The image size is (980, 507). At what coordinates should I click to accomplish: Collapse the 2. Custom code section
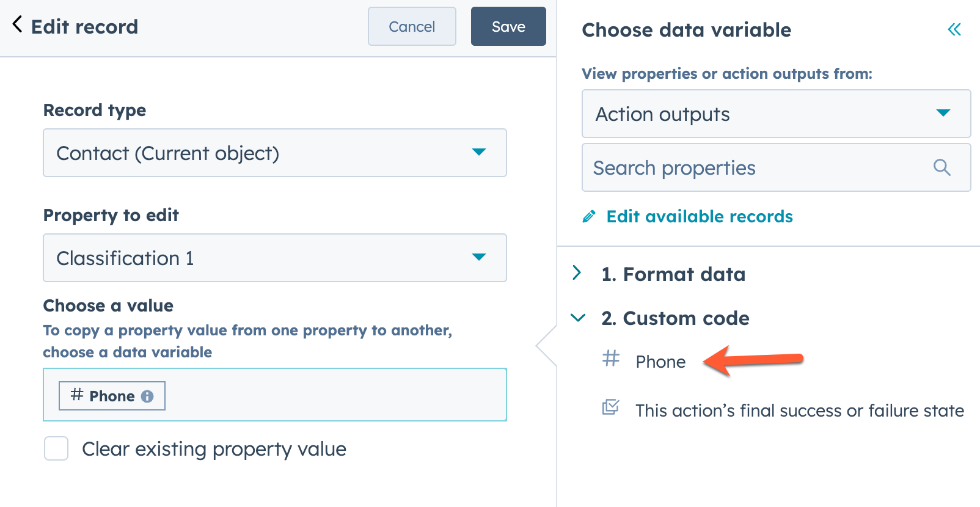(x=577, y=318)
